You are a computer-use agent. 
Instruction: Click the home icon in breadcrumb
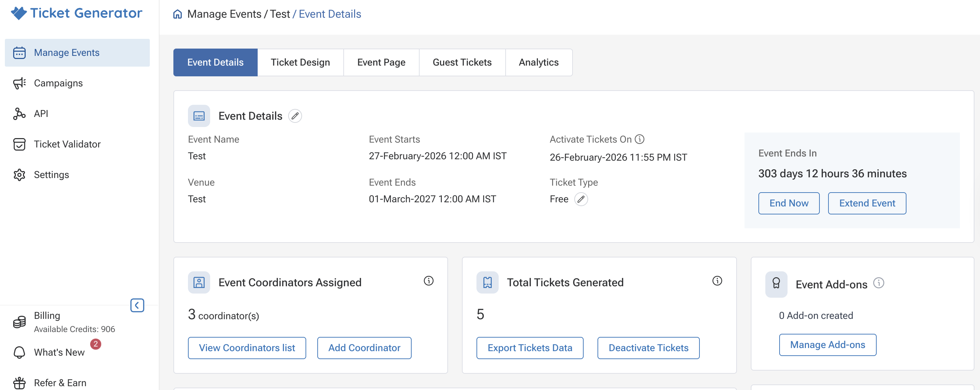pyautogui.click(x=177, y=14)
